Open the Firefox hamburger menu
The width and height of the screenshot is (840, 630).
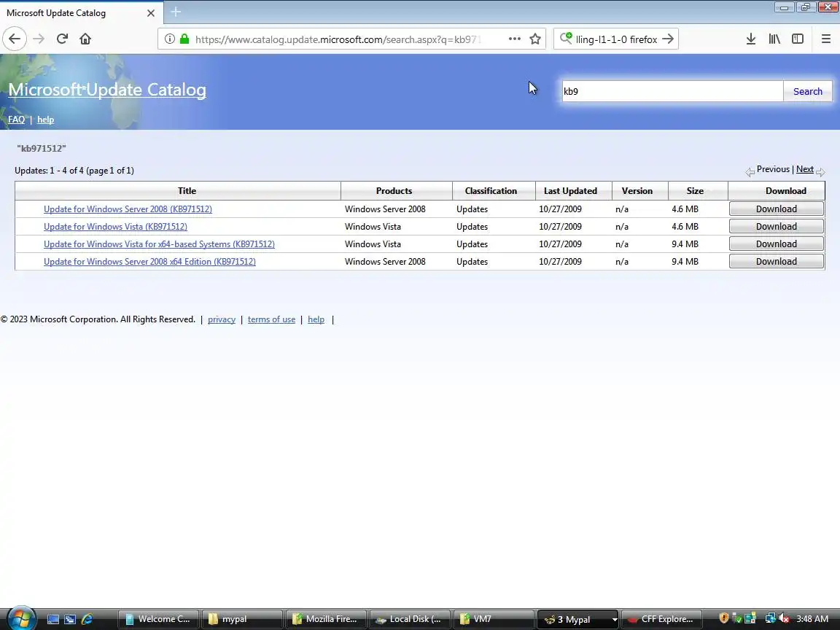click(x=825, y=39)
